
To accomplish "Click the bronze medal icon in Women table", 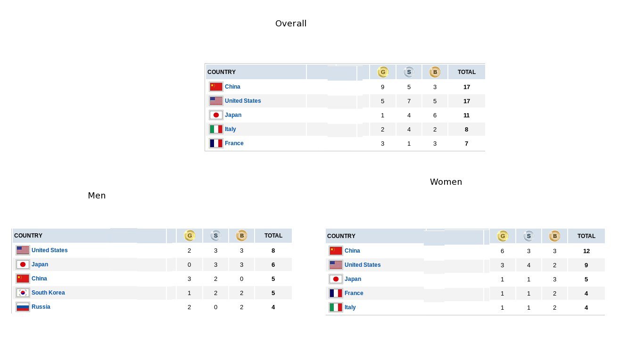I will coord(554,236).
